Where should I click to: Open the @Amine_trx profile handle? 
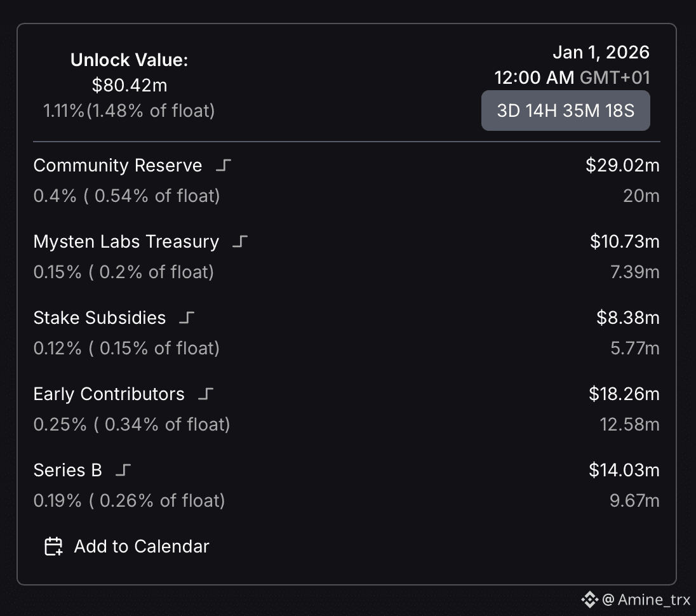pyautogui.click(x=646, y=599)
